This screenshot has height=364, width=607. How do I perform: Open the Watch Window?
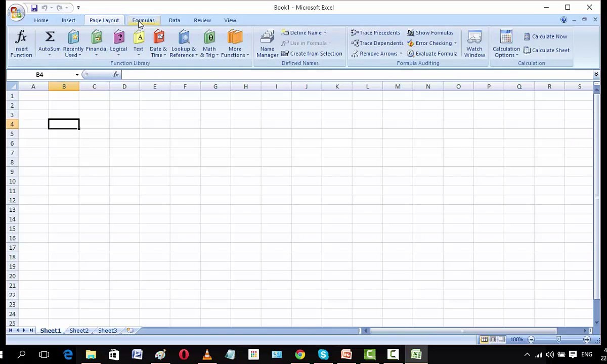point(474,44)
